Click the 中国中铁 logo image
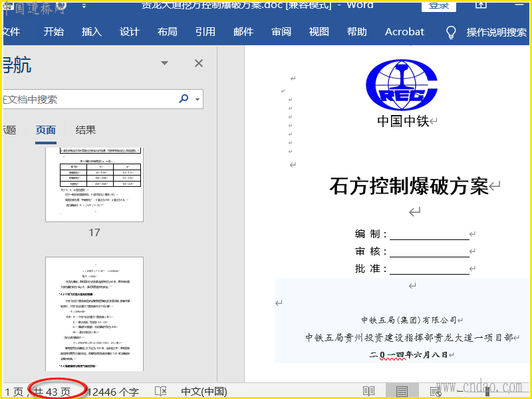 click(x=402, y=85)
